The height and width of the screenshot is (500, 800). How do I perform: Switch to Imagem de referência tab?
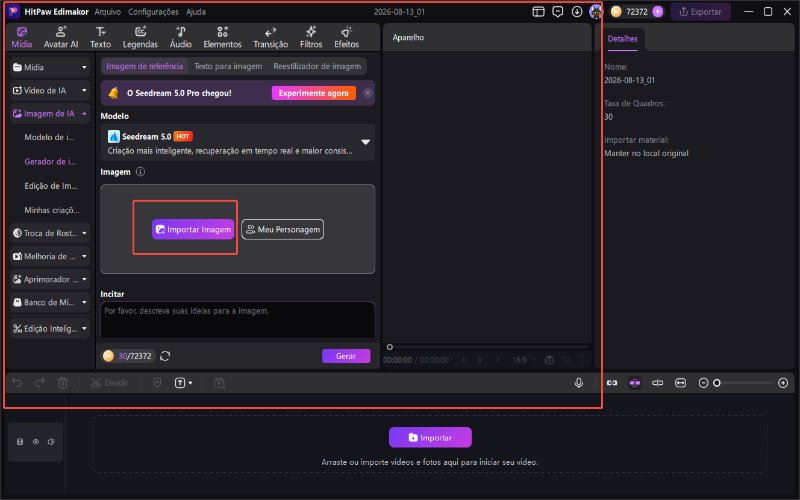coord(144,66)
